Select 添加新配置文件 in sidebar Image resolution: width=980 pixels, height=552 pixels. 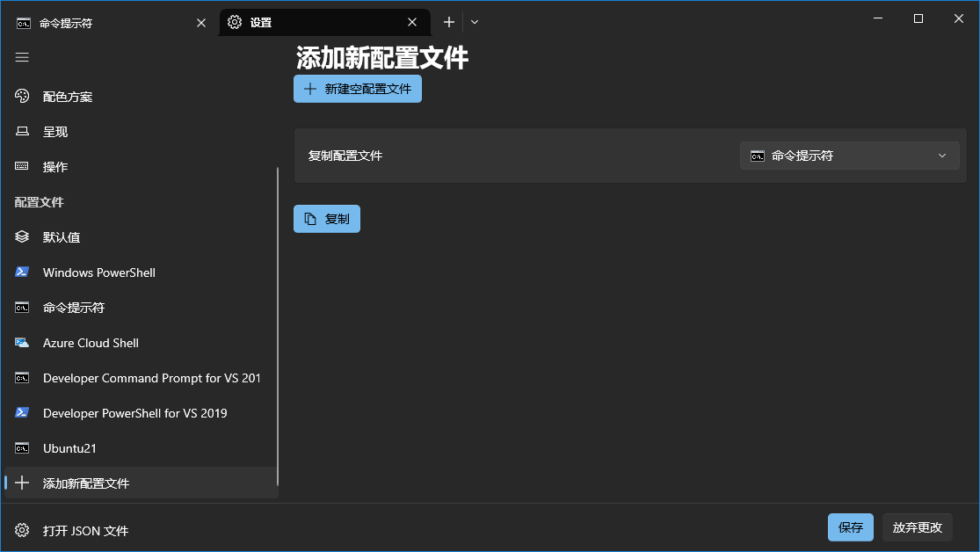click(140, 483)
